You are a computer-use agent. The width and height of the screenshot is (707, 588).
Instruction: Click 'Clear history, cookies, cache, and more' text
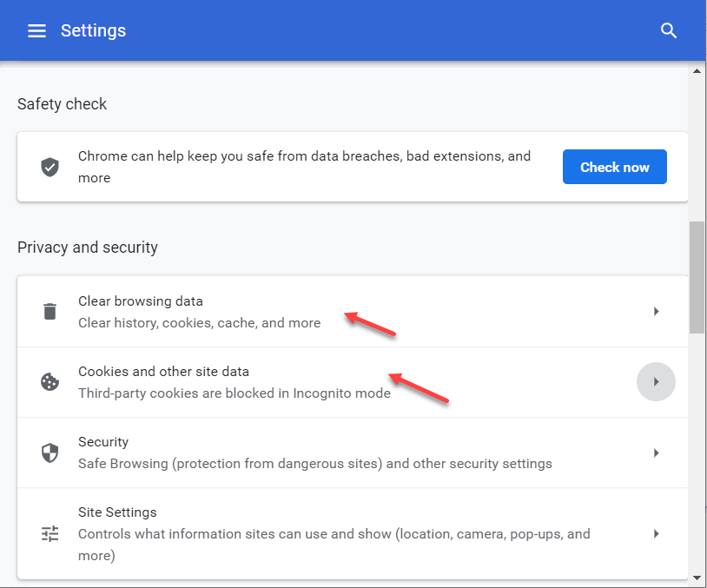(199, 323)
